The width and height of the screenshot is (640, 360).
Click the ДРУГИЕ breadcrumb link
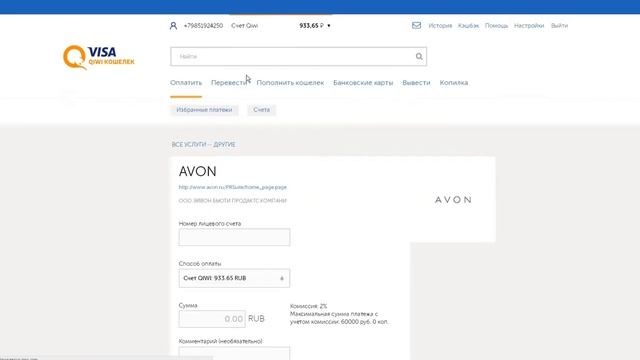(x=224, y=144)
